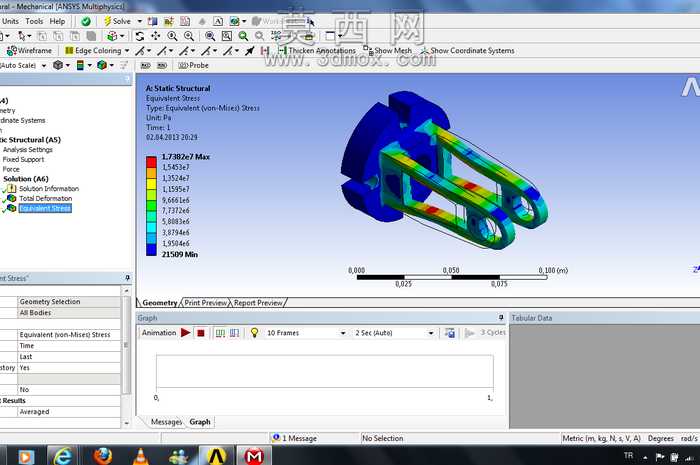Pin the Graph panel
The height and width of the screenshot is (465, 700).
point(501,318)
